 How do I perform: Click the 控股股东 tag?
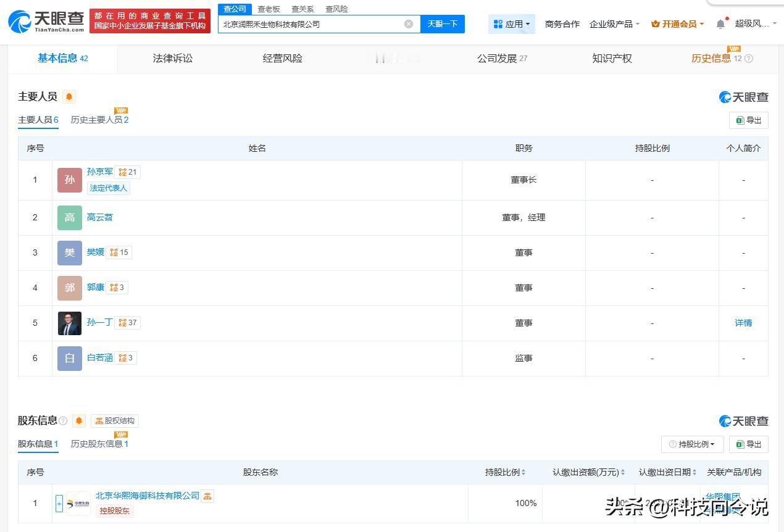[114, 511]
